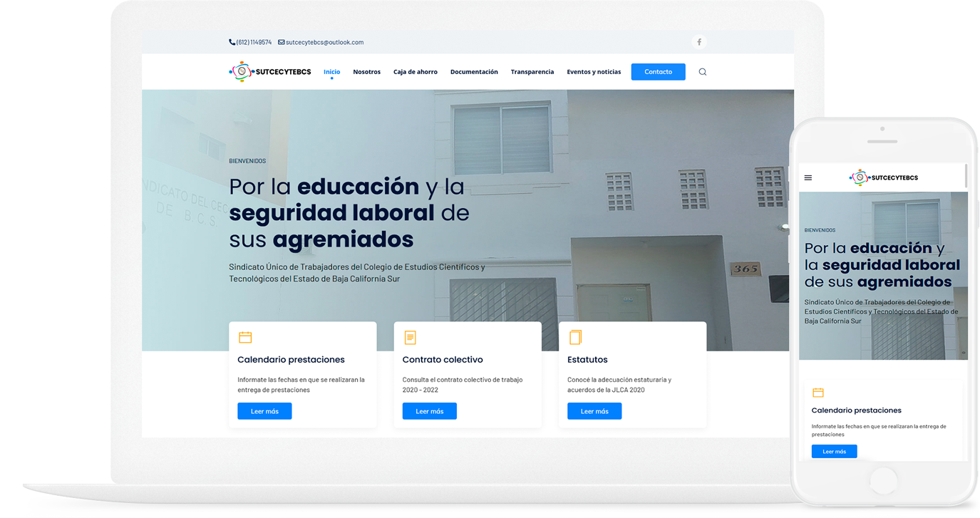Open Eventos y noticias from the navbar
The height and width of the screenshot is (518, 980).
[x=594, y=71]
